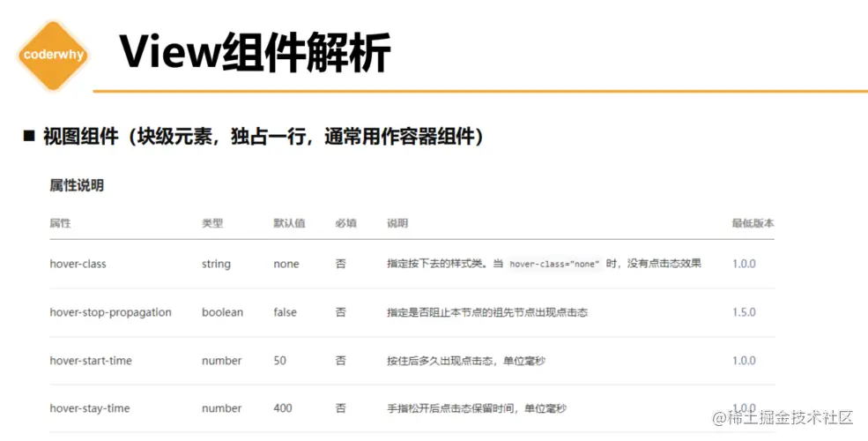This screenshot has height=441, width=868.
Task: Click "number" in the hover-stay-time row
Action: (221, 408)
